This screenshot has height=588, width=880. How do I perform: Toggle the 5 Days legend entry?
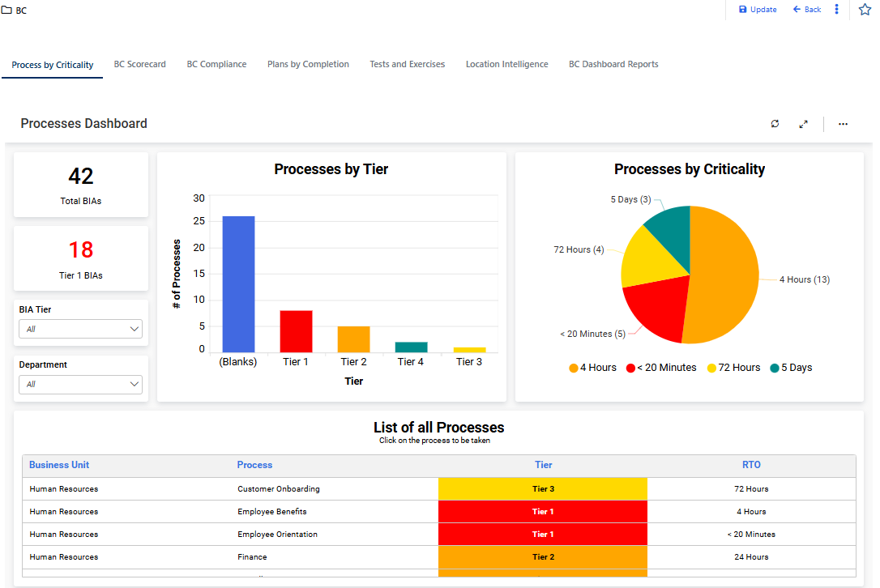[x=791, y=368]
